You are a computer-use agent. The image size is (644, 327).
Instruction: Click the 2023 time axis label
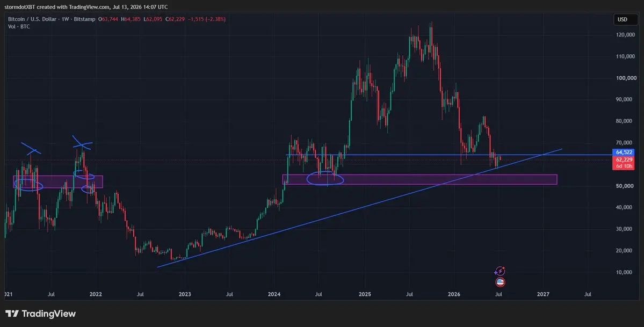point(185,294)
